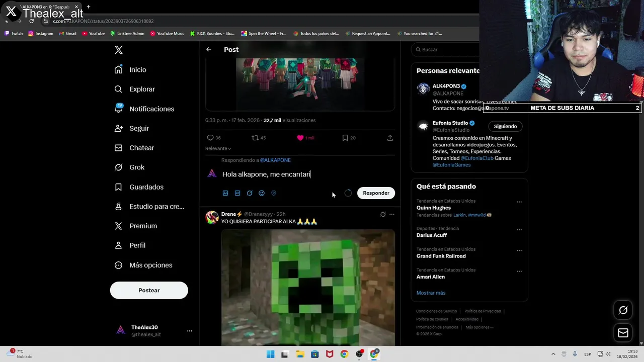
Task: Click Siguiendo button for Eufonia Studio
Action: coord(505,126)
